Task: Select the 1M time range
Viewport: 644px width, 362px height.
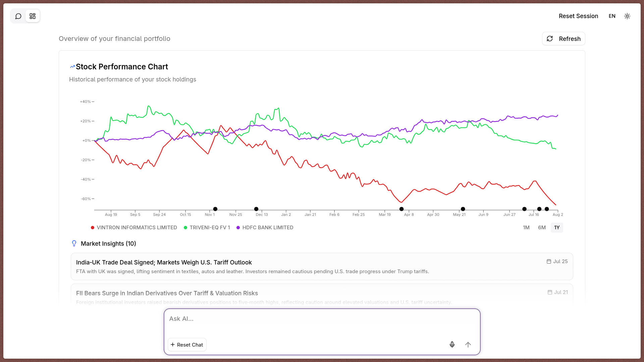Action: coord(526,228)
